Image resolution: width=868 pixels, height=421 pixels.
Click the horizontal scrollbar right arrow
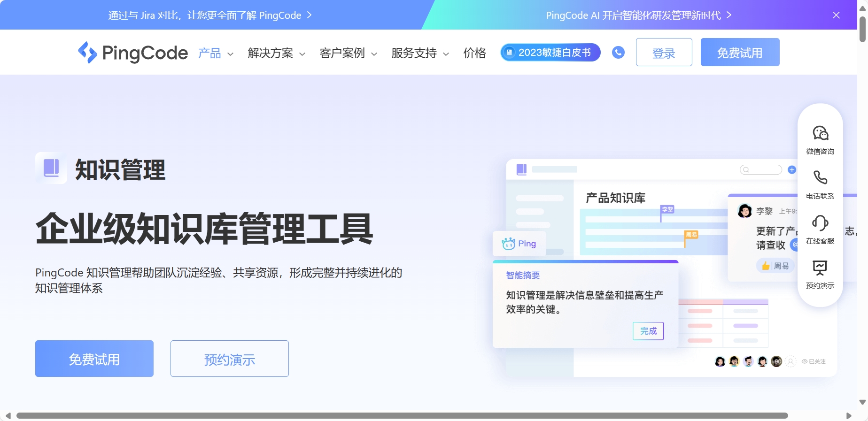[x=849, y=415]
